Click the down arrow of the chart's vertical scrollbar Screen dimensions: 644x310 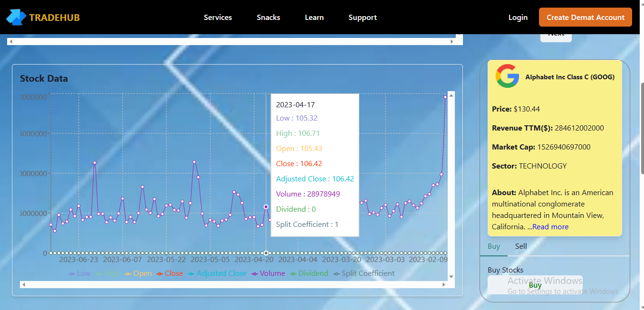451,276
